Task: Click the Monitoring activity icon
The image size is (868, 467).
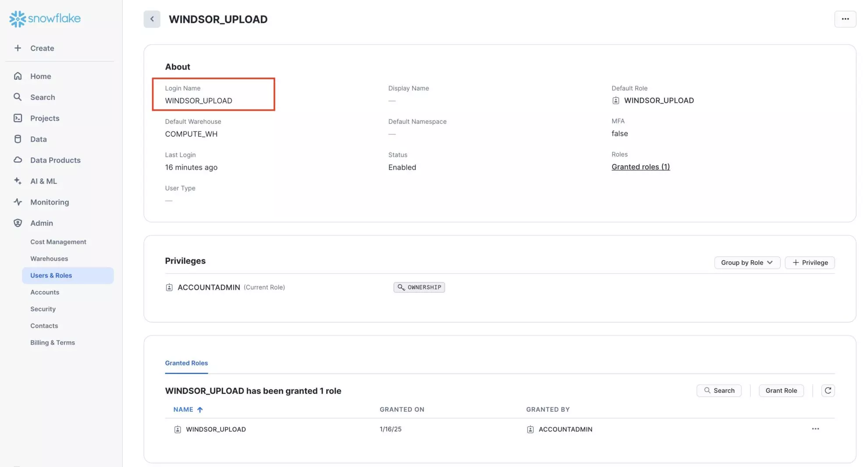Action: [18, 202]
